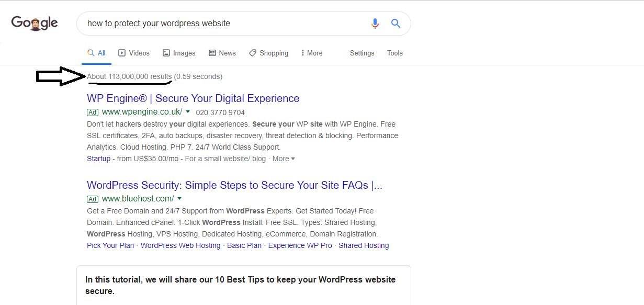Click the Images tab picture icon
The image size is (644, 305).
pyautogui.click(x=166, y=53)
